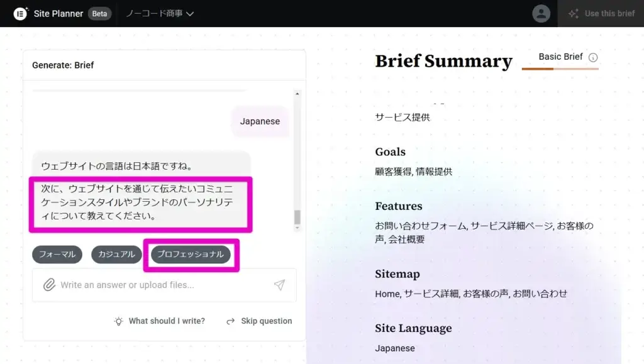Click the ウェブサイトの言語は日本語ですね message

pyautogui.click(x=117, y=166)
